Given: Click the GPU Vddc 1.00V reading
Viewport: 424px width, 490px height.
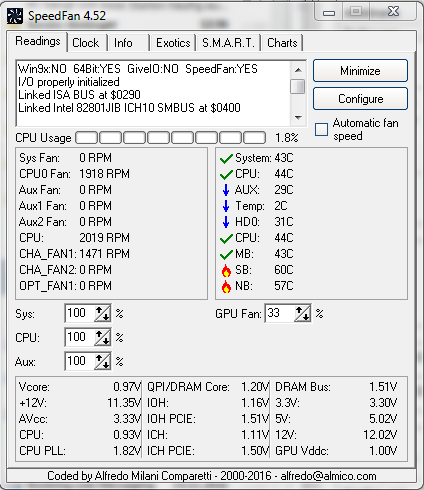Looking at the screenshot, I should (x=336, y=451).
